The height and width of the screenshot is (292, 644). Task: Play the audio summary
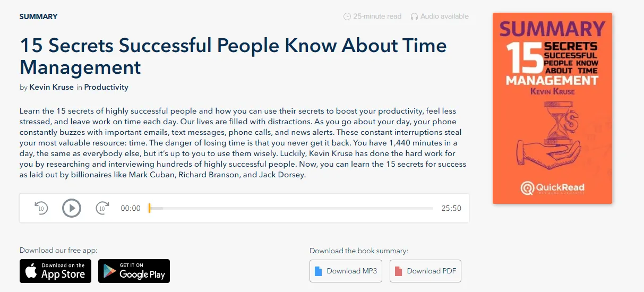point(72,208)
